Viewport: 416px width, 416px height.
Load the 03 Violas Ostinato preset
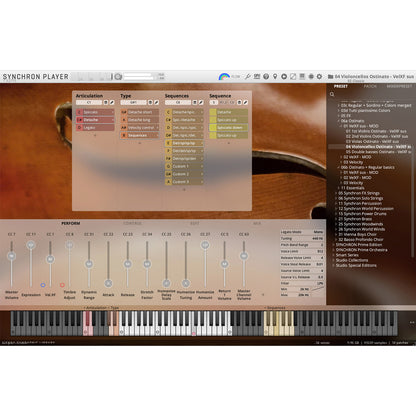(372, 142)
